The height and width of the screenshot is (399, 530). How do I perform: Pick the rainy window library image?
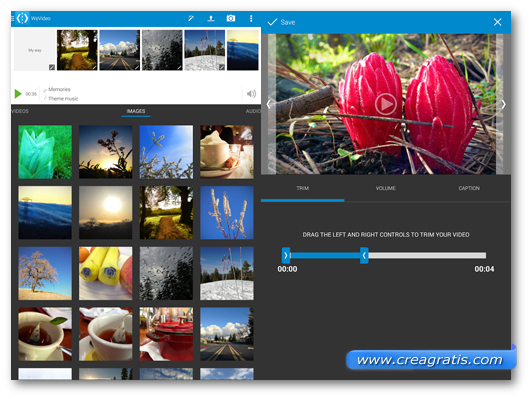point(166,273)
